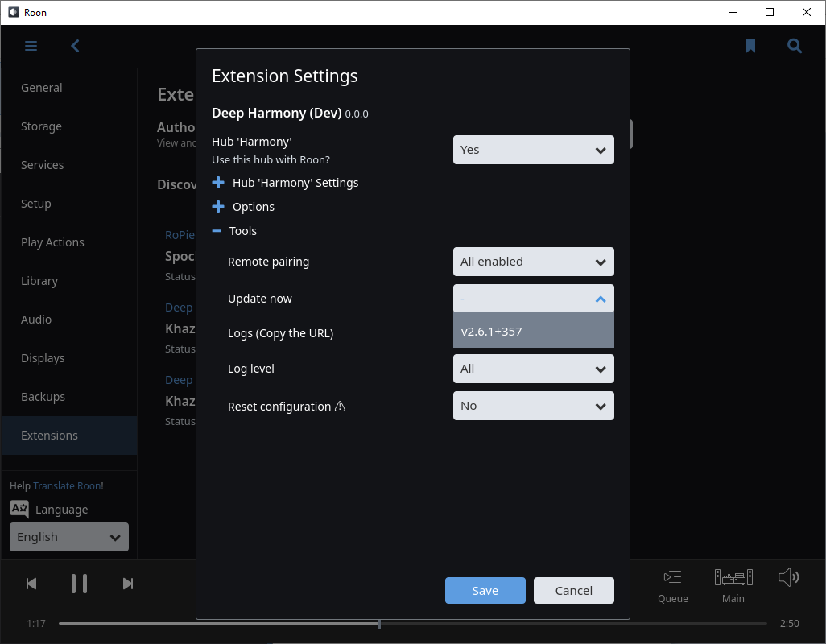Select v2.6.1+357 update option
Screen dimensions: 826x644
534,331
